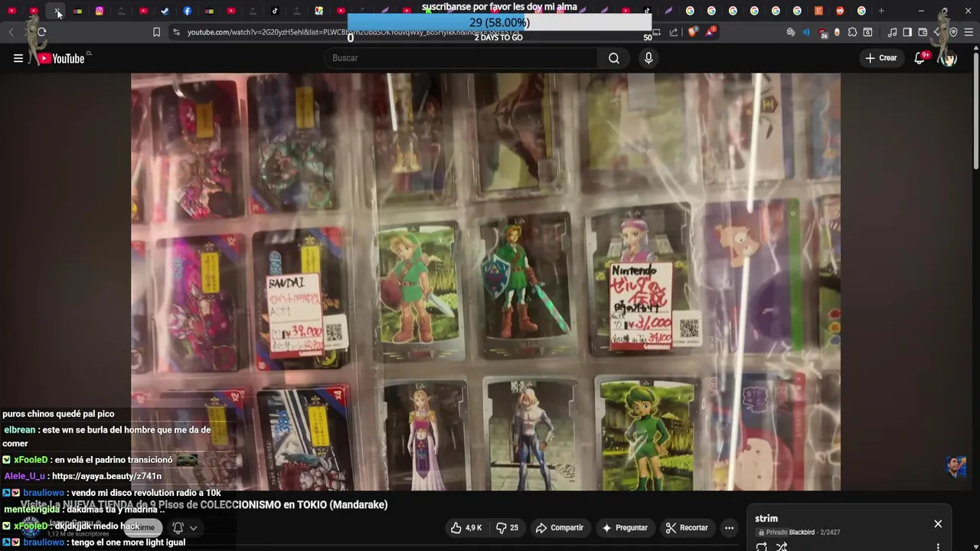Open YouTube notifications bell
The image size is (980, 551).
(920, 58)
